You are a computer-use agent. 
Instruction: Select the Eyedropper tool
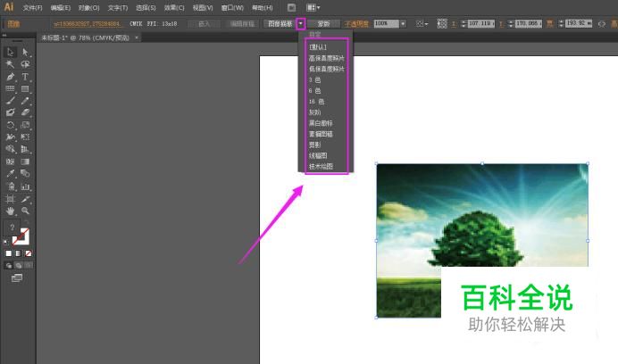[10, 174]
